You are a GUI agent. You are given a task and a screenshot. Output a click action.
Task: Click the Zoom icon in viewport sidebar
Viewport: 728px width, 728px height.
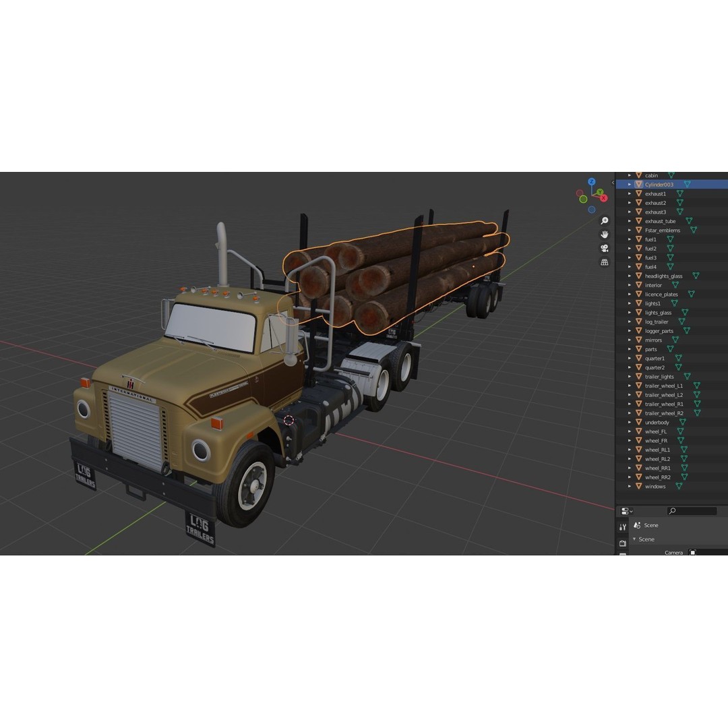coord(605,221)
